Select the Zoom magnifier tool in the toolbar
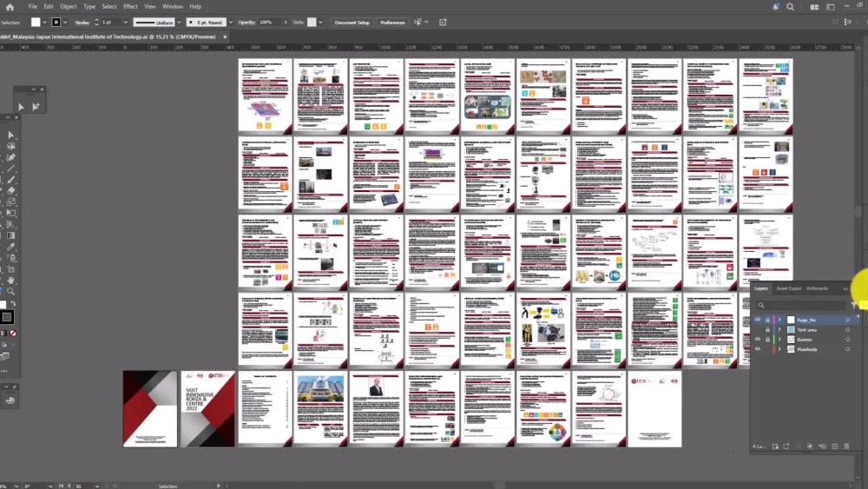This screenshot has height=489, width=868. click(10, 291)
